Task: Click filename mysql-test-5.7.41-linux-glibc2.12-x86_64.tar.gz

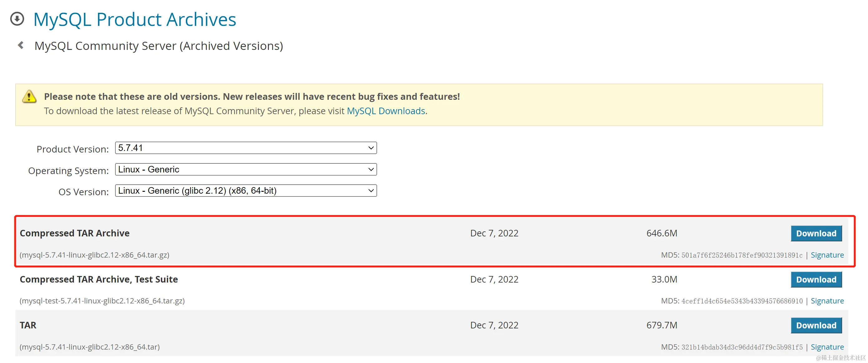Action: [x=102, y=301]
